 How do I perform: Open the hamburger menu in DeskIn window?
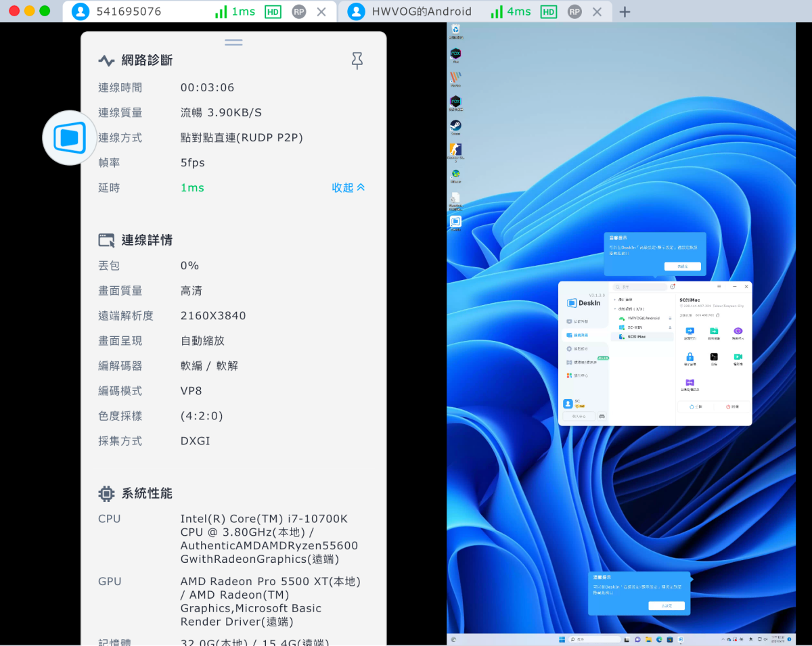pos(719,287)
